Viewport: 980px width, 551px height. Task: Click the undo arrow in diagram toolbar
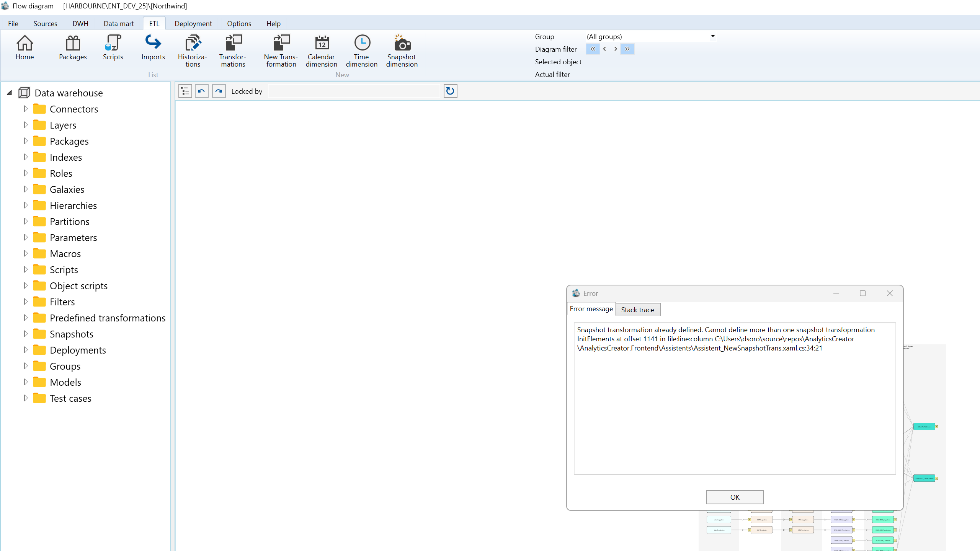coord(202,91)
